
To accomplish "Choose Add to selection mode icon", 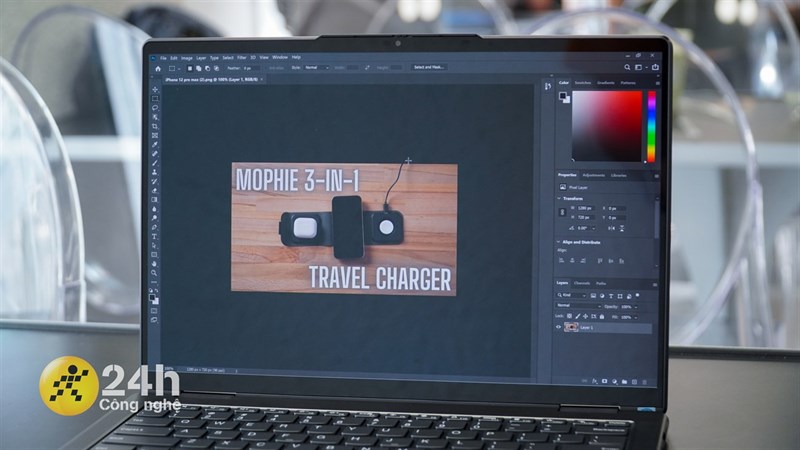I will pos(198,68).
